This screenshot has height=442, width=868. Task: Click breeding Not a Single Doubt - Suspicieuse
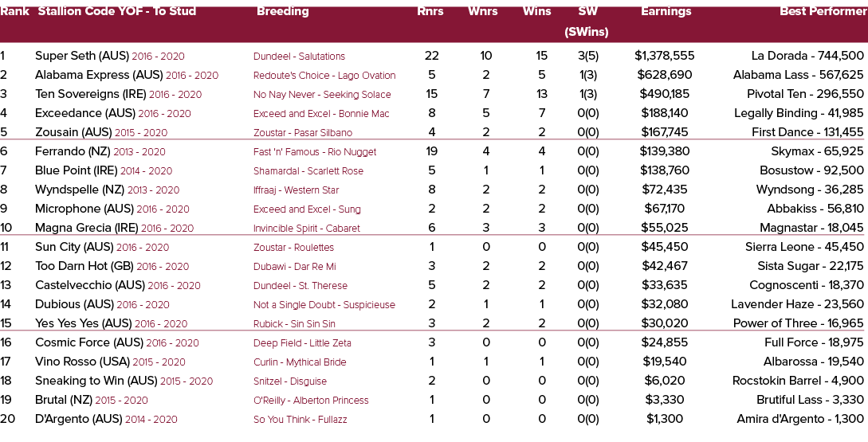pyautogui.click(x=324, y=305)
